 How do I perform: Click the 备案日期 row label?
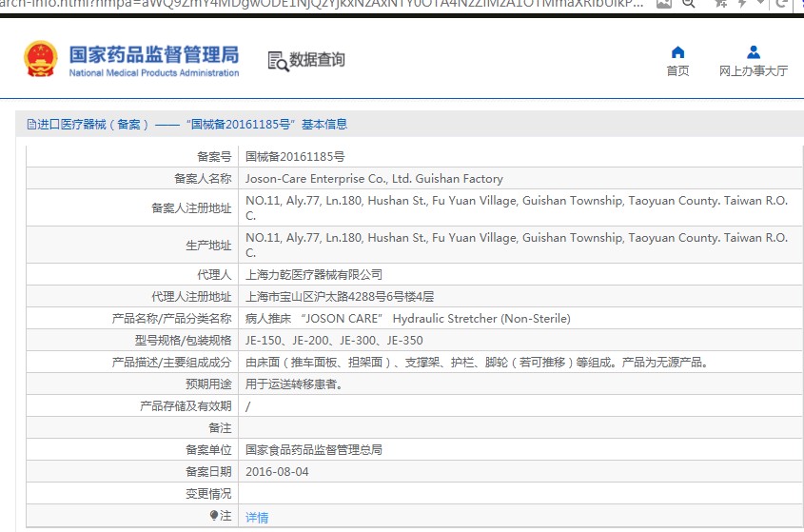[x=208, y=472]
